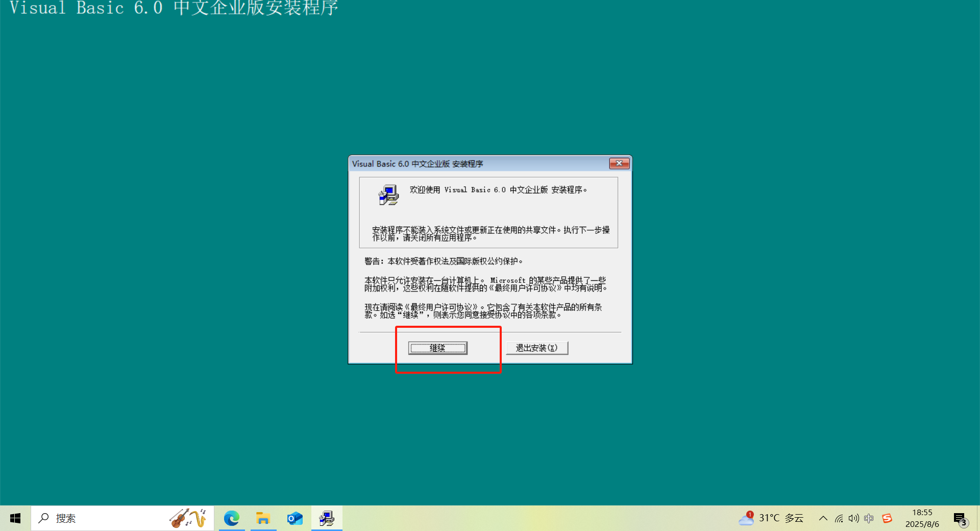Screen dimensions: 980x531
Task: Open File Explorer from the taskbar
Action: pyautogui.click(x=263, y=518)
